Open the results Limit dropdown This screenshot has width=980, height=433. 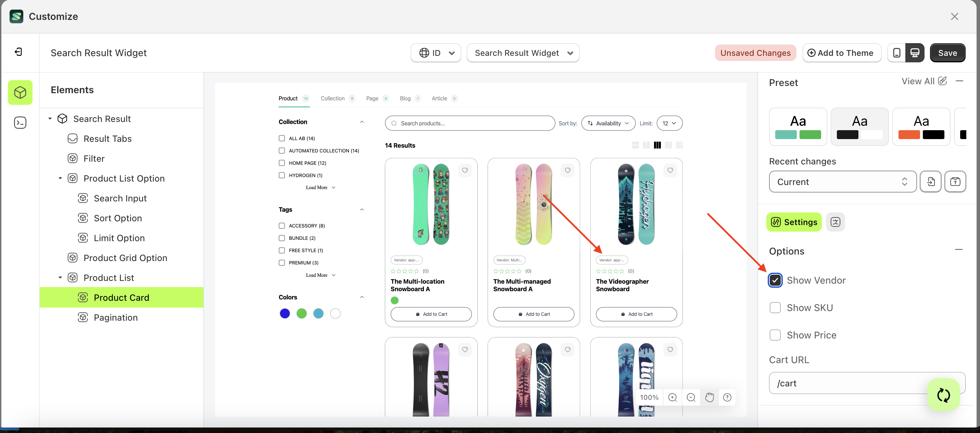point(669,123)
